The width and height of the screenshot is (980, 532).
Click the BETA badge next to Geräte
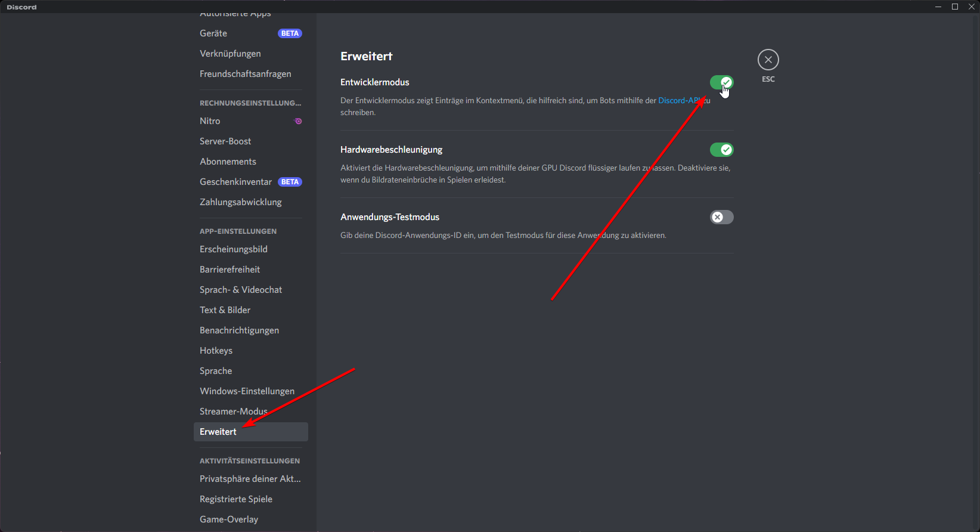coord(290,33)
